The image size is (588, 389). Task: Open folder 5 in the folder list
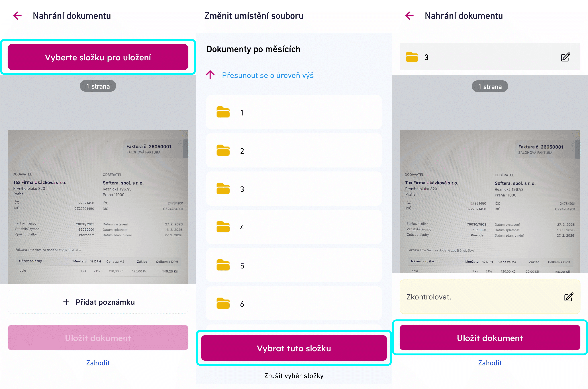293,265
